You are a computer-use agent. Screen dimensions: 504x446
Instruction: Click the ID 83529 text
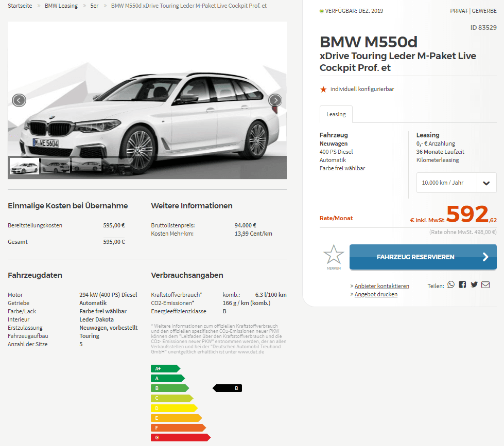(x=483, y=28)
